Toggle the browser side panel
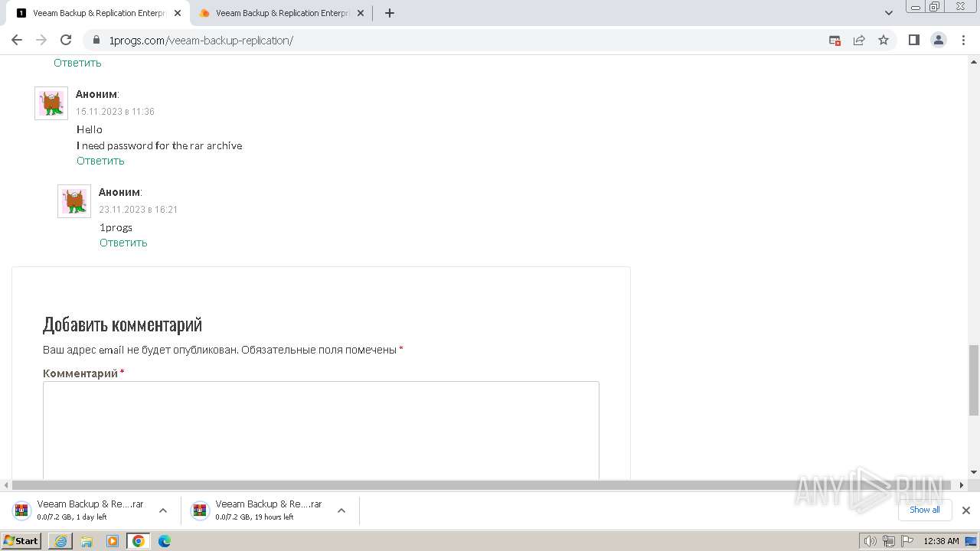Image resolution: width=980 pixels, height=551 pixels. click(913, 40)
